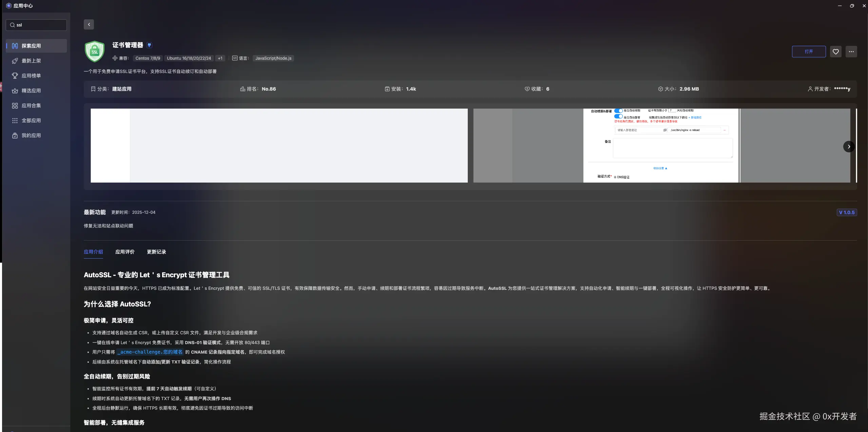
Task: Click the verified badge next to 证书管理器
Action: [149, 45]
